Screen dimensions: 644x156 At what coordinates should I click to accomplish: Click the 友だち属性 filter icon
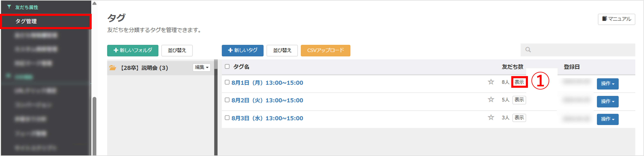click(x=9, y=7)
